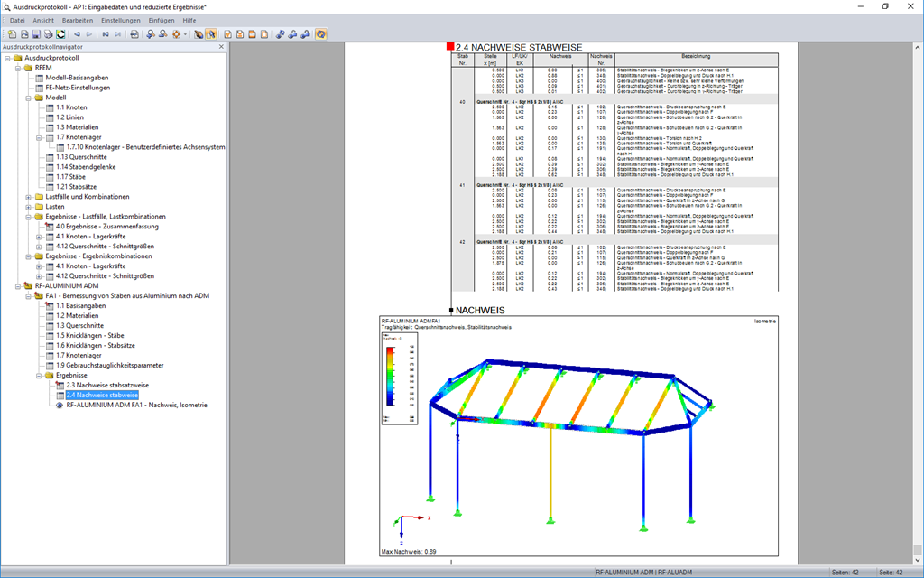Select 1.14 Stabendgelenke entry
This screenshot has height=578, width=924.
tap(86, 167)
